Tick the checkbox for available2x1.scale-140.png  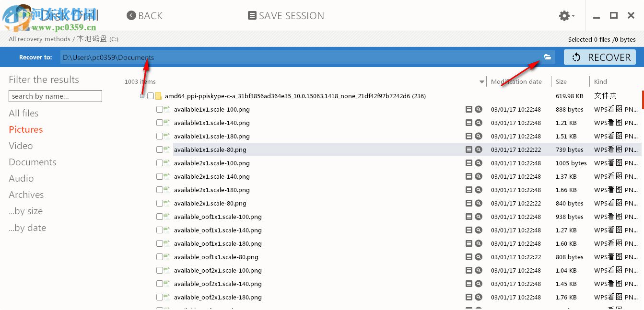click(x=160, y=176)
